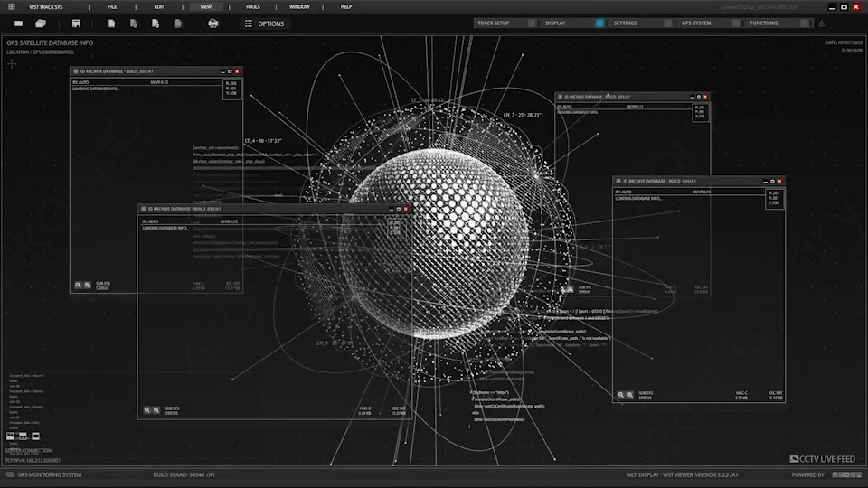Click second magnifier icon in widest archive window
This screenshot has height=488, width=868.
pos(156,410)
